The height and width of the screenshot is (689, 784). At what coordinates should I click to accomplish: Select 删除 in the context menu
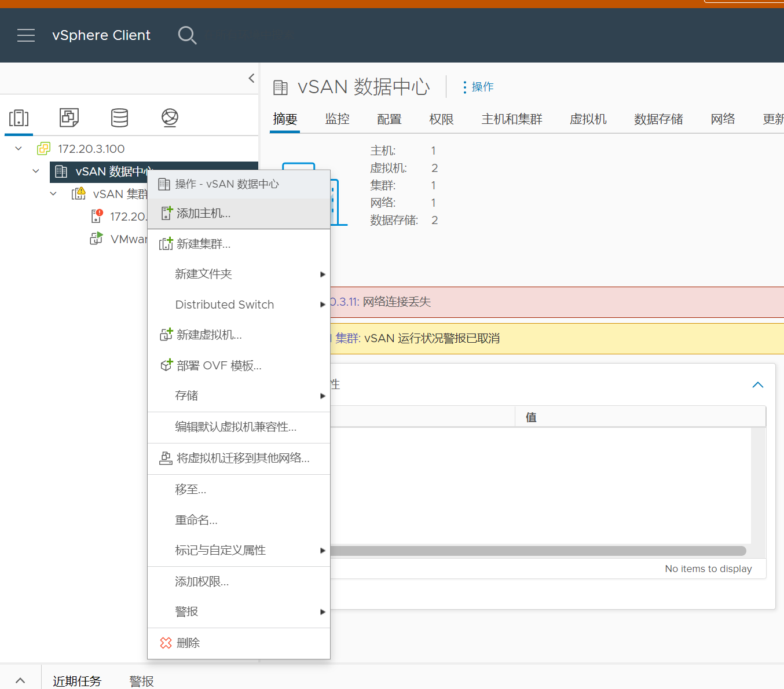[239, 643]
